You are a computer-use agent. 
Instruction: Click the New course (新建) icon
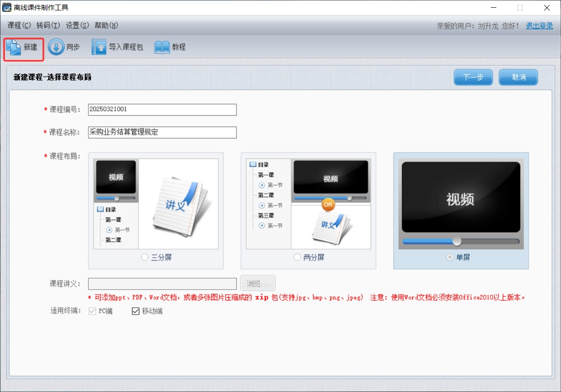click(14, 47)
